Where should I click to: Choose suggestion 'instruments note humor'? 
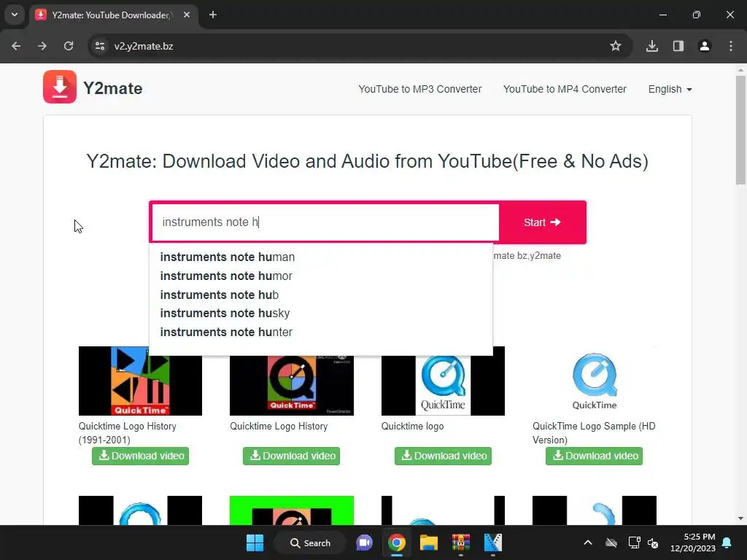coord(226,276)
